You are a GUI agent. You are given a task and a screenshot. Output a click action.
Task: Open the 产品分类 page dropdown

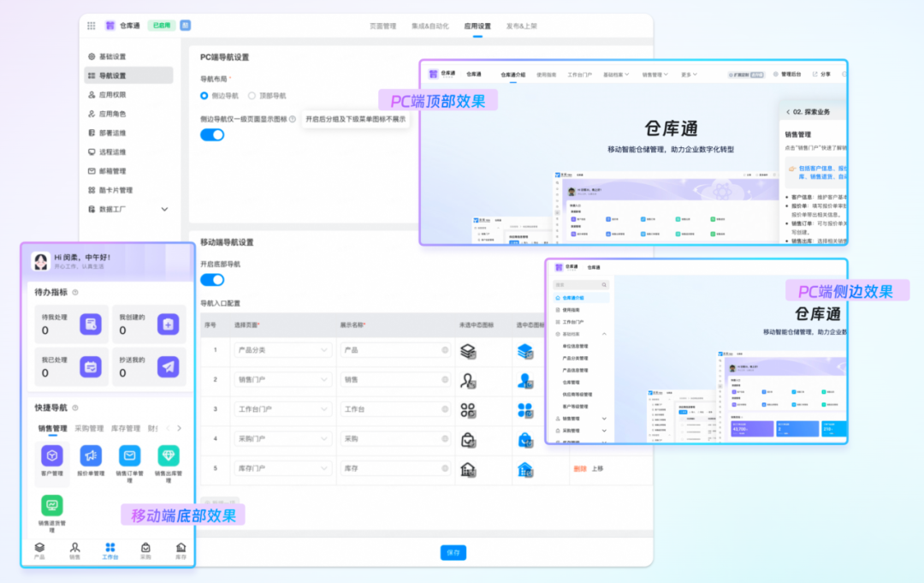pyautogui.click(x=282, y=350)
